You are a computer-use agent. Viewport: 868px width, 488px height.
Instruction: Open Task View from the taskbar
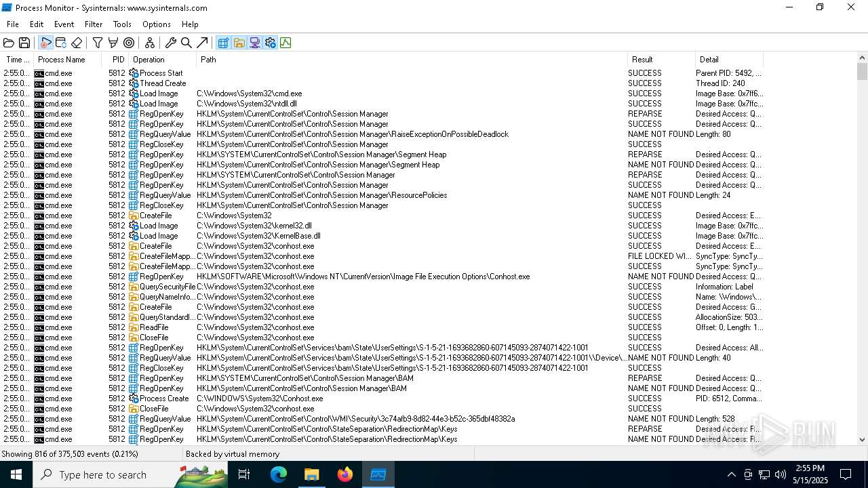[244, 474]
